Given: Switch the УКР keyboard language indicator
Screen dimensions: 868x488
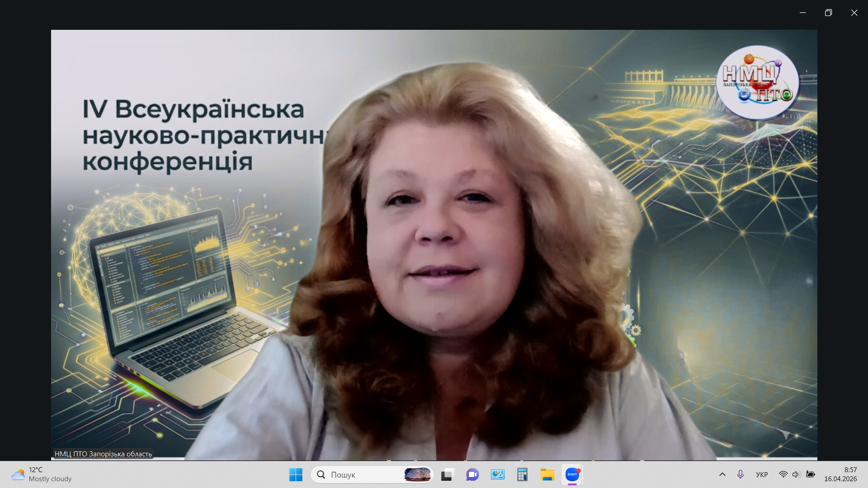Looking at the screenshot, I should (762, 474).
